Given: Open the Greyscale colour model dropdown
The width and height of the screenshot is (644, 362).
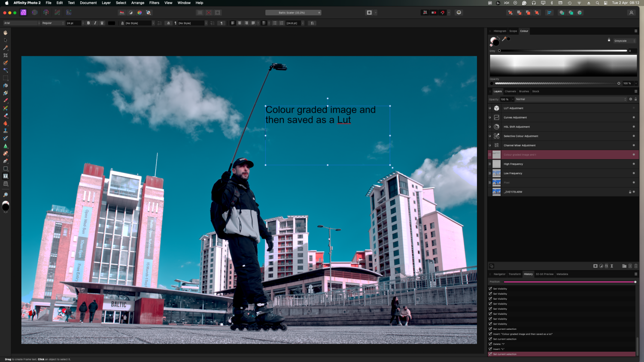Looking at the screenshot, I should (625, 41).
